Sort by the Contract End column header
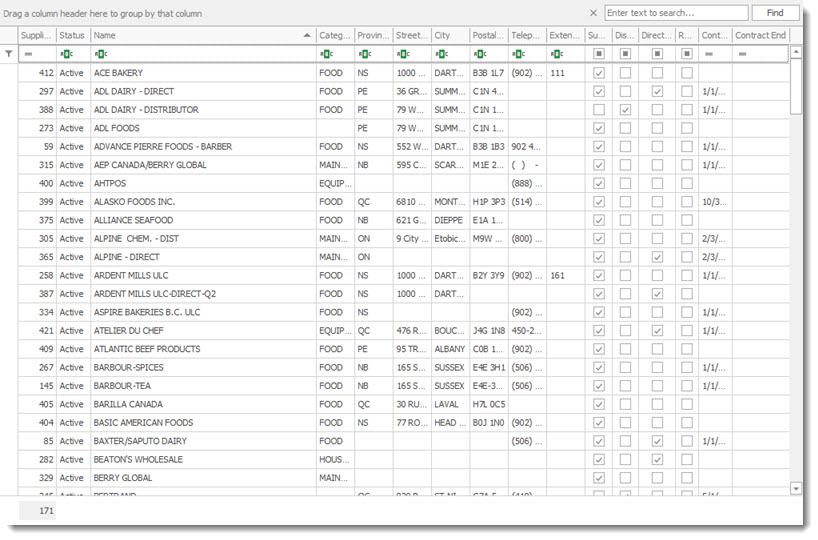The image size is (818, 540). 760,35
